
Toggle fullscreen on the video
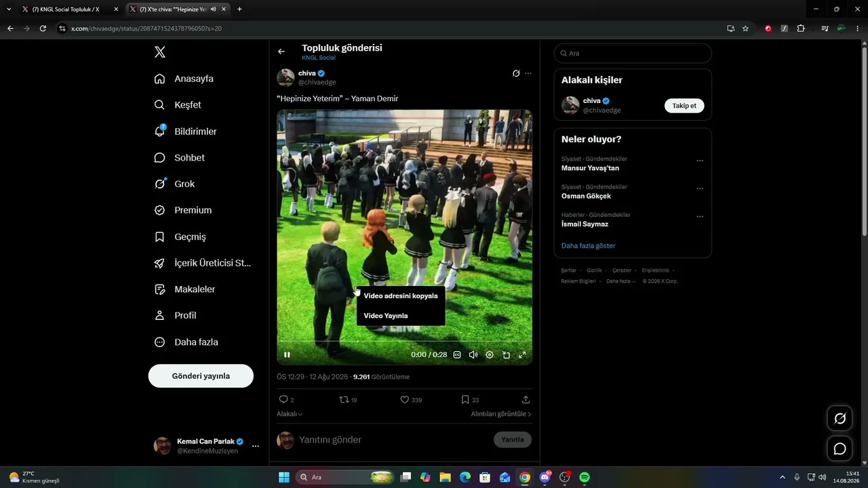(522, 354)
